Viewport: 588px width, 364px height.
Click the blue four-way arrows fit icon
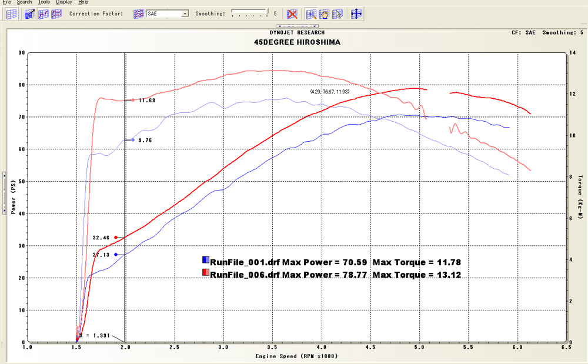pos(355,14)
